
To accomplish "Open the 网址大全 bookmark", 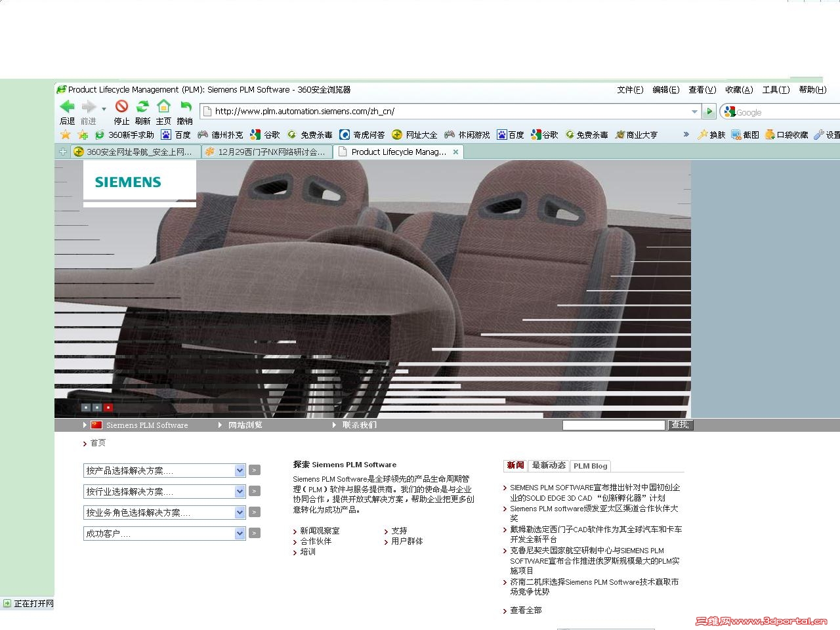I will point(415,135).
